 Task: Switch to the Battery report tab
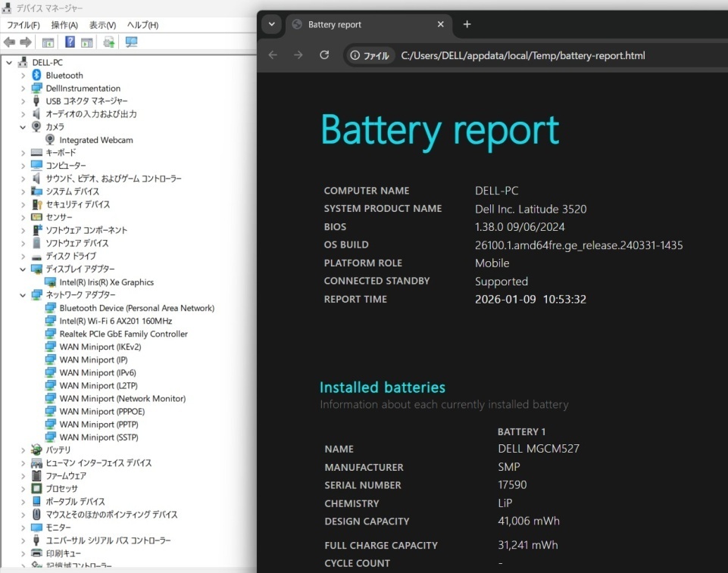point(356,24)
